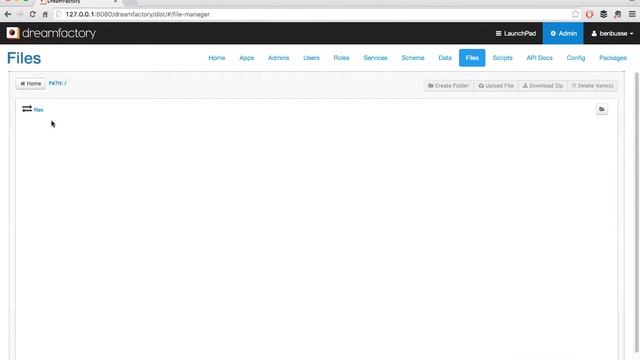The width and height of the screenshot is (640, 360).
Task: Click the Download Zip button
Action: (542, 86)
